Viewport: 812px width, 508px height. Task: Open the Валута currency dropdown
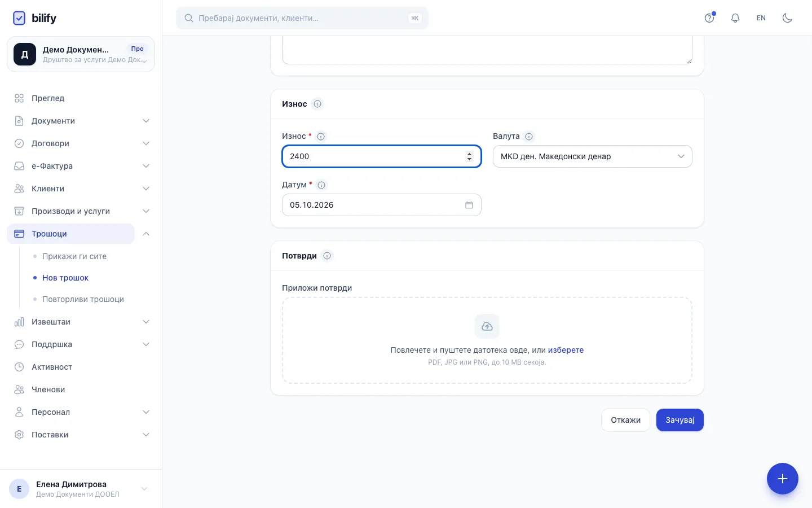click(593, 156)
